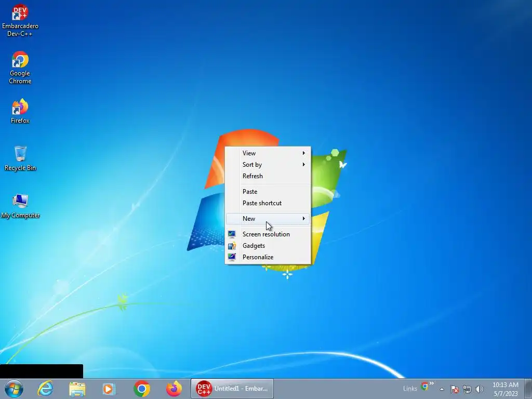The height and width of the screenshot is (399, 532).
Task: Choose Paste shortcut in context menu
Action: coord(268,203)
